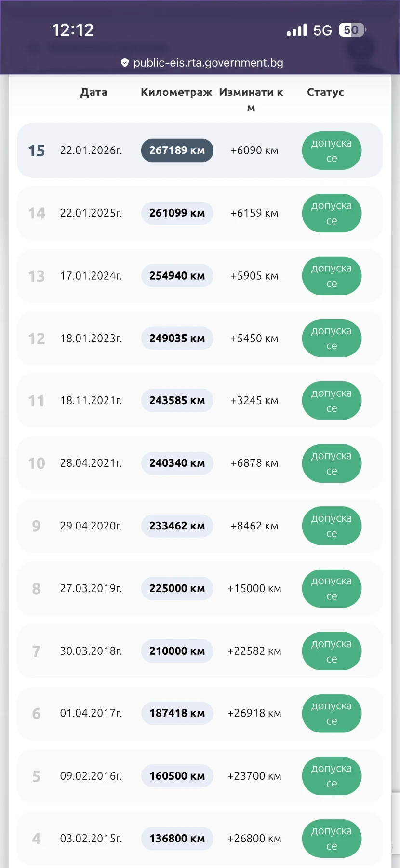
Task: Tap the допуска се status for 18.01.2023г.
Action: [x=332, y=338]
